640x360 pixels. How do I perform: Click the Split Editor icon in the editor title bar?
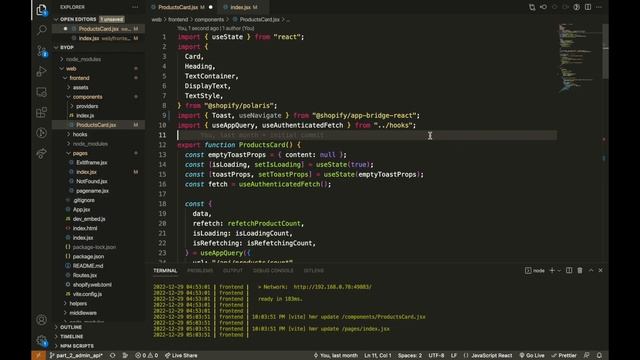click(x=588, y=7)
